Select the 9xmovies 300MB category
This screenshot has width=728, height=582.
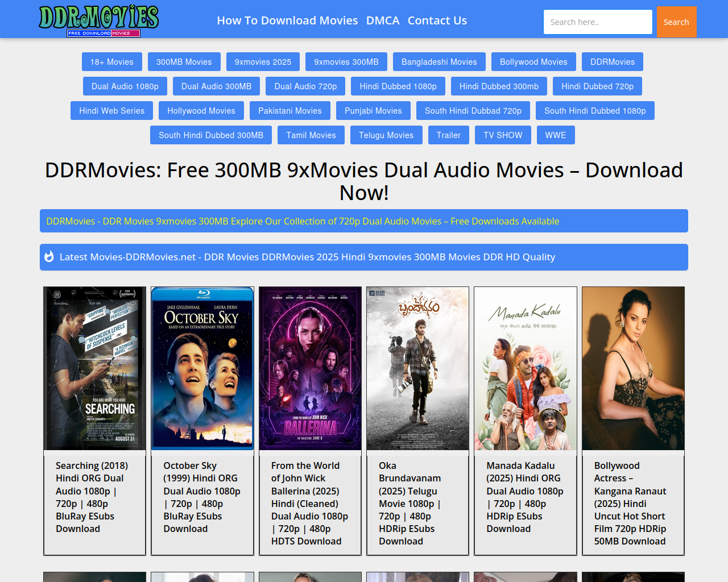346,62
